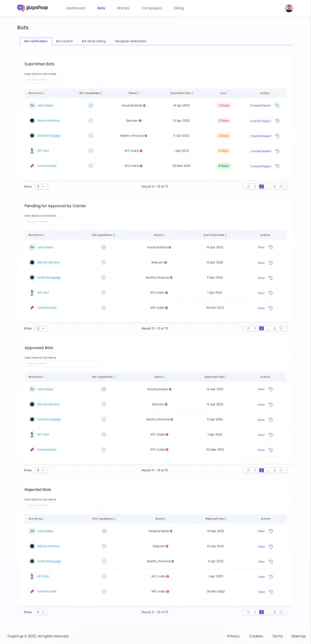Open history icon for Gold Mortgage in Submitted Bots
Viewport: 311px width, 644px height.
point(277,136)
